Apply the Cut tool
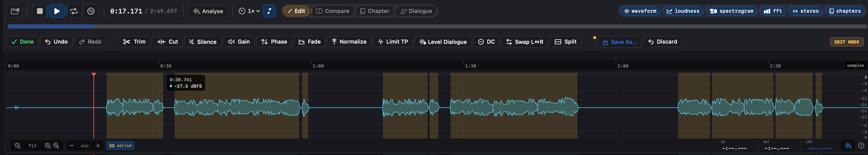 167,42
